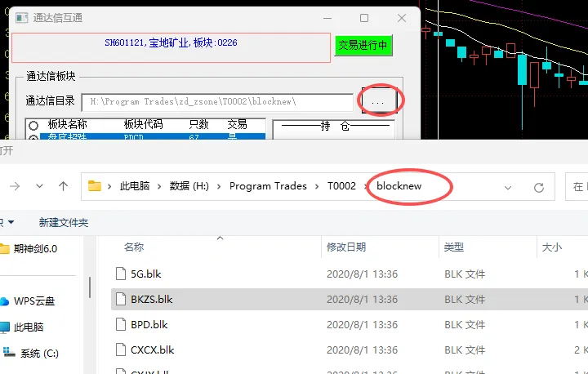Click blocknew in the breadcrumb path
Image resolution: width=588 pixels, height=374 pixels.
click(399, 186)
